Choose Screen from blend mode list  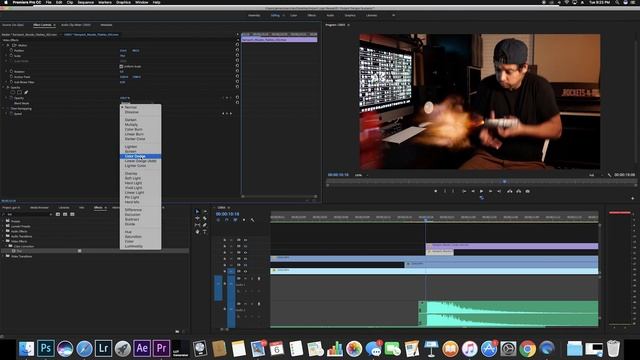(140, 151)
